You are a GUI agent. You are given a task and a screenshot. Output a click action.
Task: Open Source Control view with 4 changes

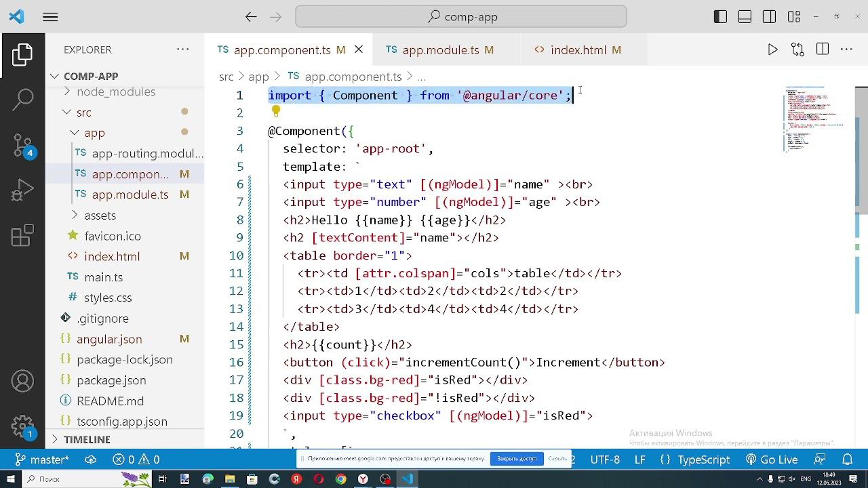pyautogui.click(x=22, y=145)
